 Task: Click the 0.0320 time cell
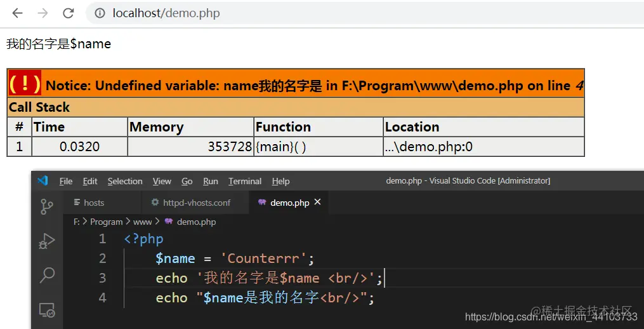pos(80,147)
